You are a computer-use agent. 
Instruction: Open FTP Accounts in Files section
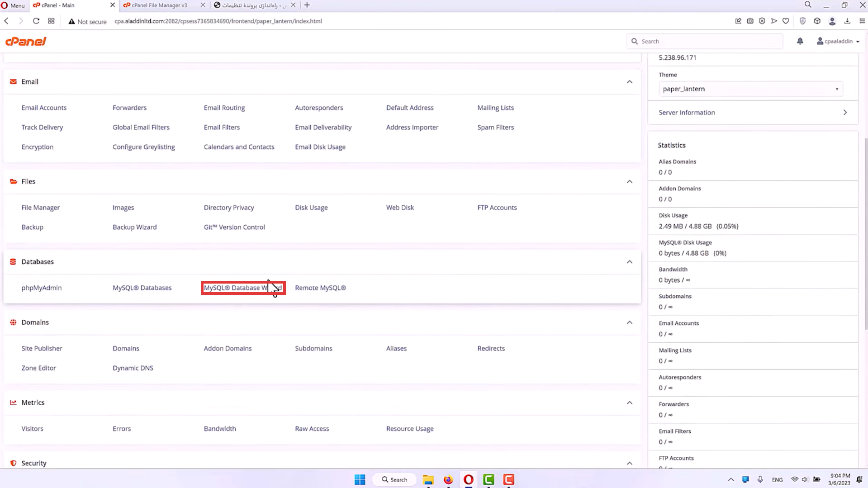pos(497,208)
